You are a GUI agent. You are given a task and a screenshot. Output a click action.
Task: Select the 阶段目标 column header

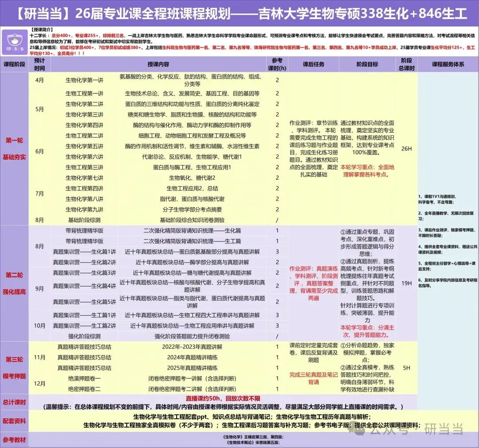367,64
